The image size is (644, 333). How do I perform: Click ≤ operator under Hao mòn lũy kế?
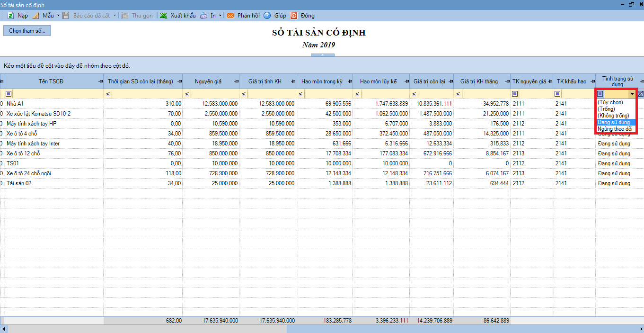point(357,94)
